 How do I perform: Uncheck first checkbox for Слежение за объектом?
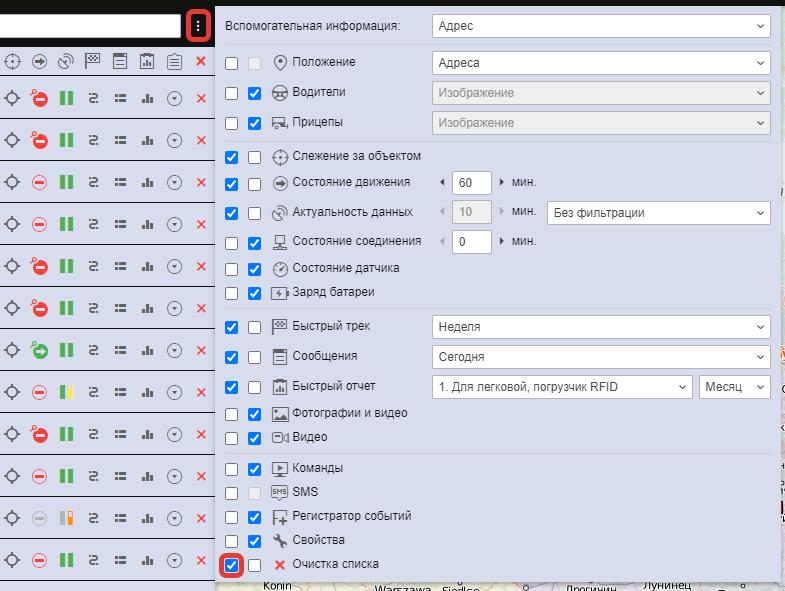tap(231, 157)
